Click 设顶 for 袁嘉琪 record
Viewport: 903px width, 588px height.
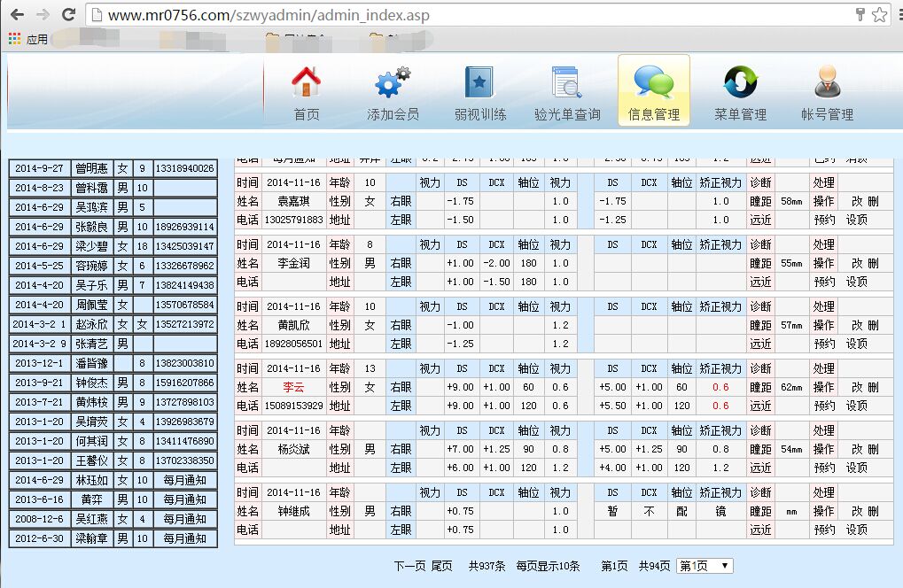pos(856,220)
